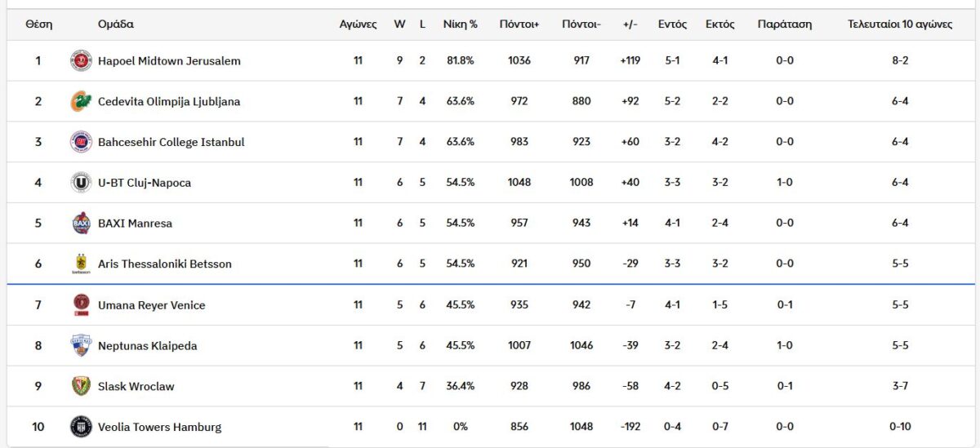980x448 pixels.
Task: Click the +/- column header
Action: coord(630,24)
